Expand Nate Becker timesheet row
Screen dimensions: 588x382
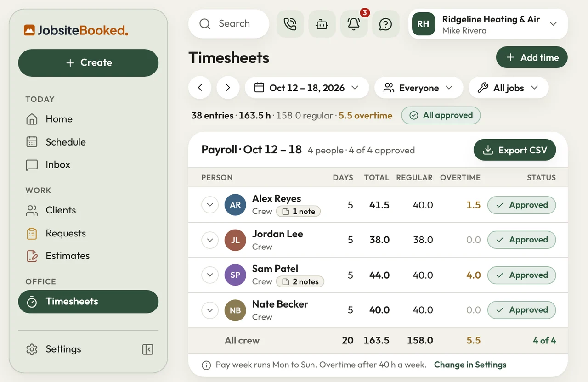pos(210,310)
